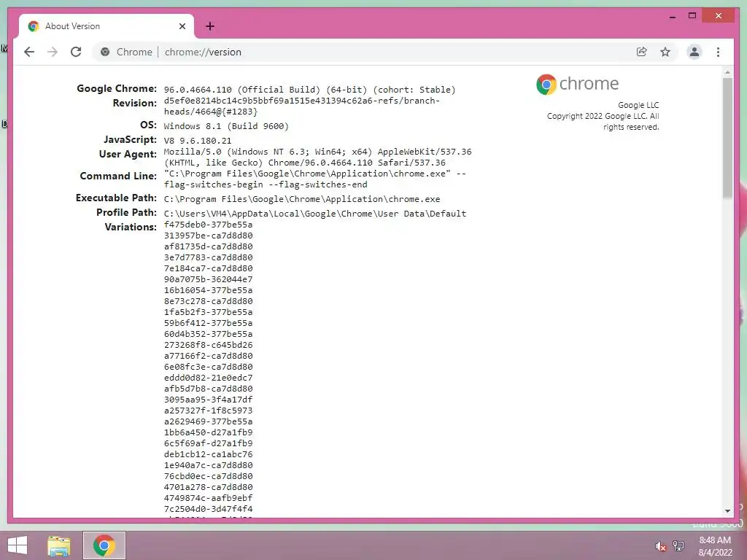Viewport: 747px width, 560px height.
Task: Click variation 3e7d7783-ca7d8d80
Action: point(208,257)
